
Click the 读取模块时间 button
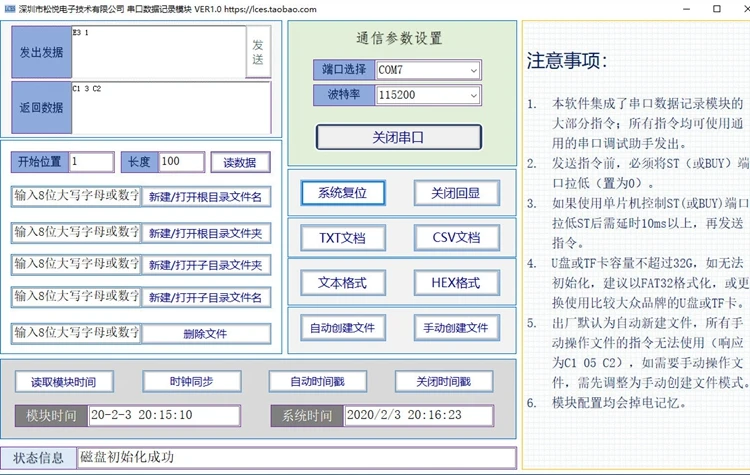coord(64,382)
